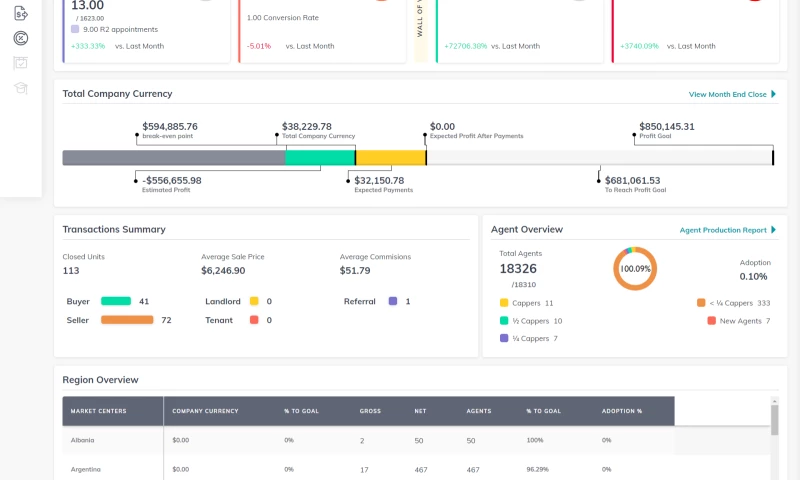Open the calendar checkmark sidebar icon
The width and height of the screenshot is (800, 480).
point(21,63)
